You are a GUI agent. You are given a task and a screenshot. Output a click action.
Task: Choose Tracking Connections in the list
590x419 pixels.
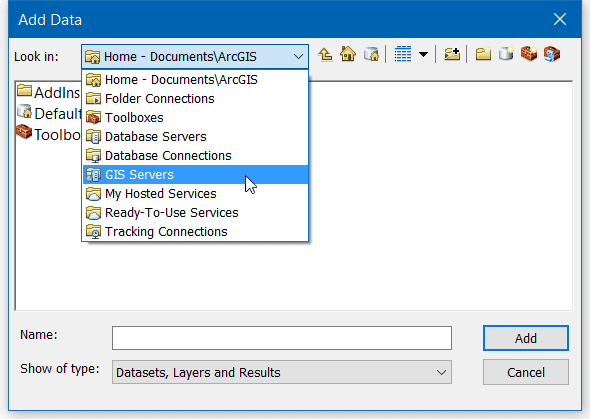point(195,232)
